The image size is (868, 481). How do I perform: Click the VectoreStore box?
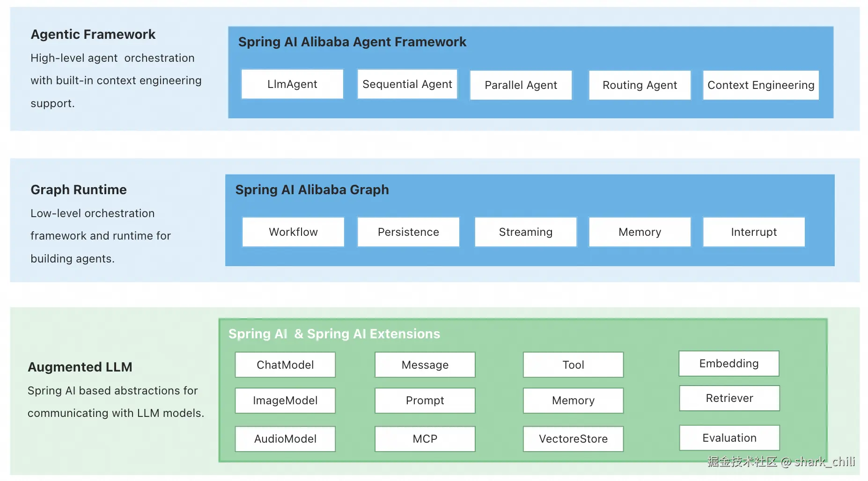[x=573, y=439]
